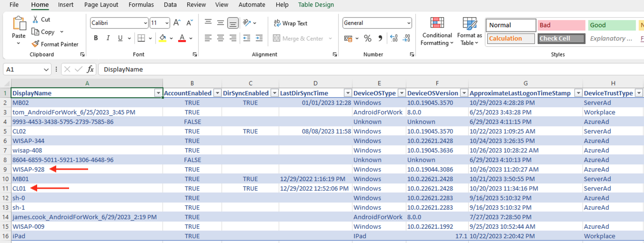Click the center align icon
This screenshot has height=243, width=644.
tap(221, 38)
